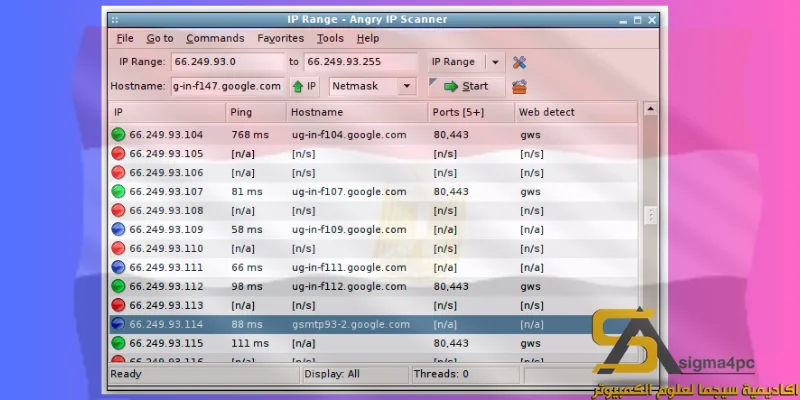Screen dimensions: 800x400
Task: Click IP address 66.249.93.105
Action: (x=166, y=154)
